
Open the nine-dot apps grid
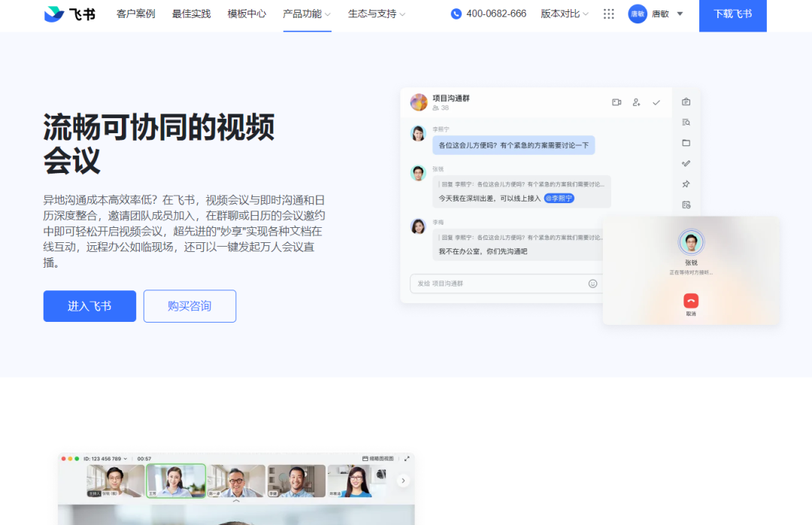coord(608,14)
